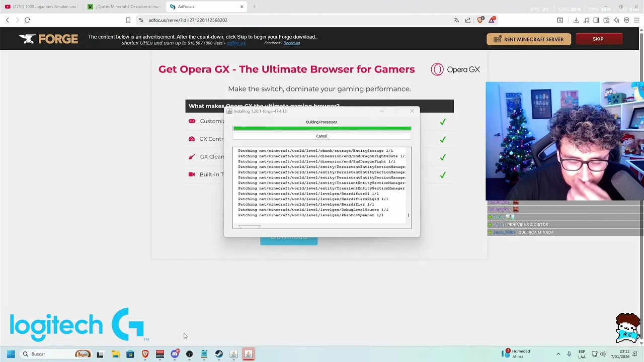Click the EntityStorage 1/1 log line
Screen dimensions: 644x362
[x=315, y=151]
